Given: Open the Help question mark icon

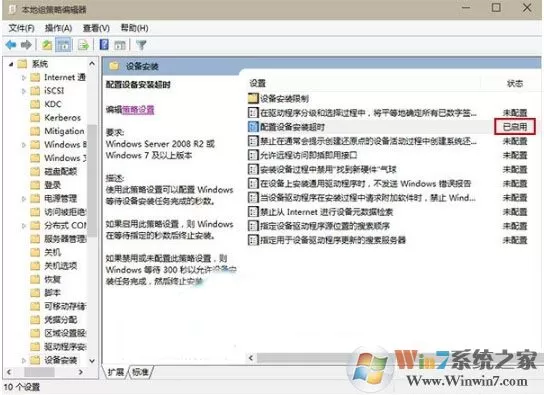Looking at the screenshot, I should (x=104, y=45).
